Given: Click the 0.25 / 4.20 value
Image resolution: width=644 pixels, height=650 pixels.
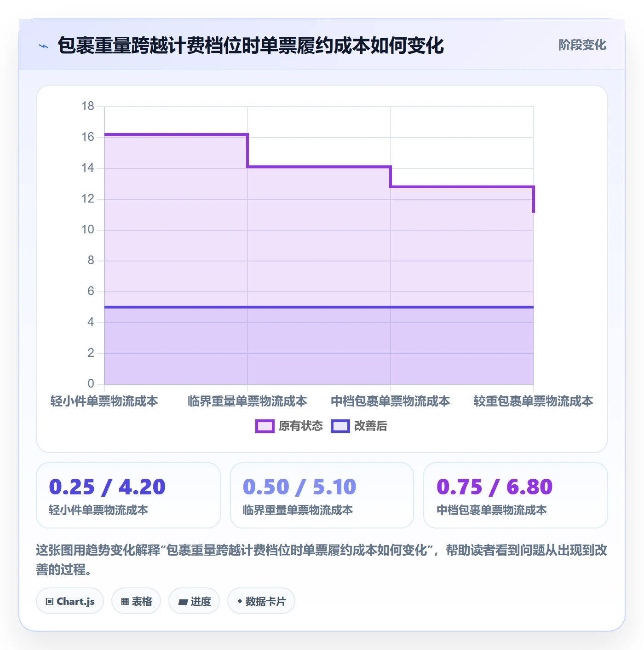Looking at the screenshot, I should [107, 487].
